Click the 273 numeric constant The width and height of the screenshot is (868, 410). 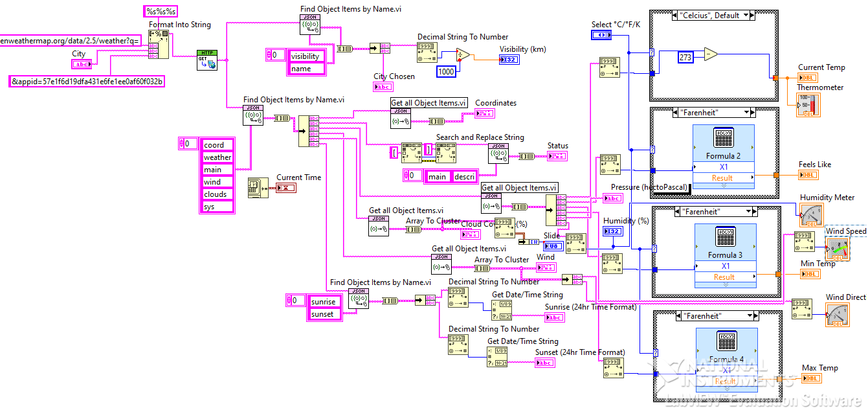pos(685,57)
